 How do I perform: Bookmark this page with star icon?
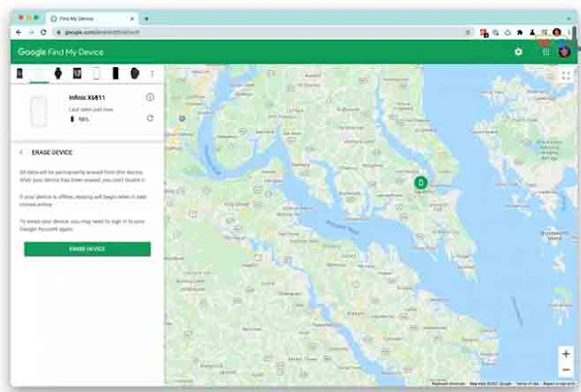[468, 33]
